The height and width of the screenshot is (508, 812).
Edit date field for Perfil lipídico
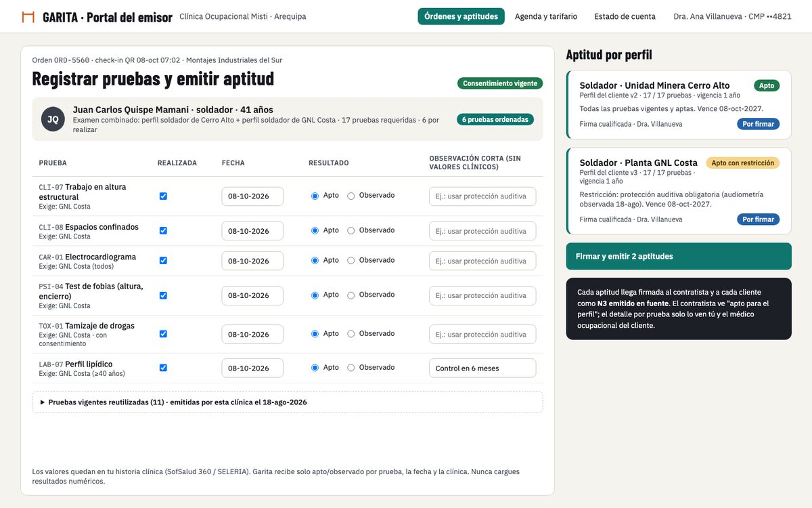252,368
